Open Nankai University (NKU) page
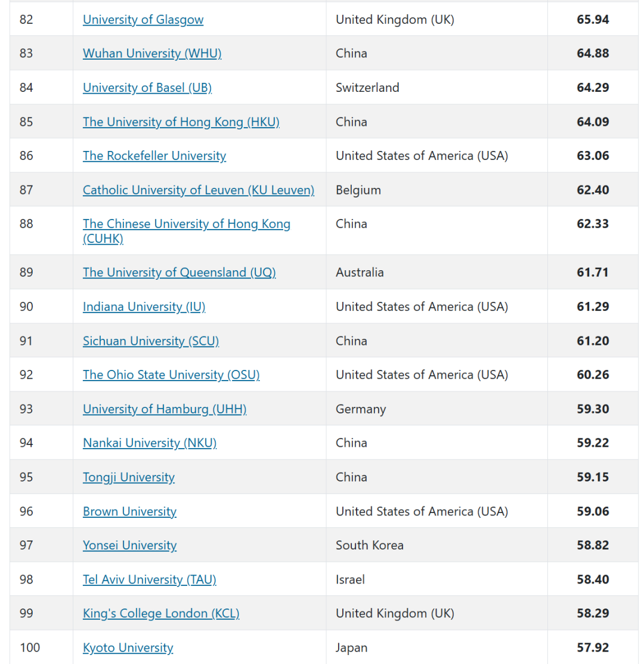This screenshot has width=644, height=664. pos(150,443)
